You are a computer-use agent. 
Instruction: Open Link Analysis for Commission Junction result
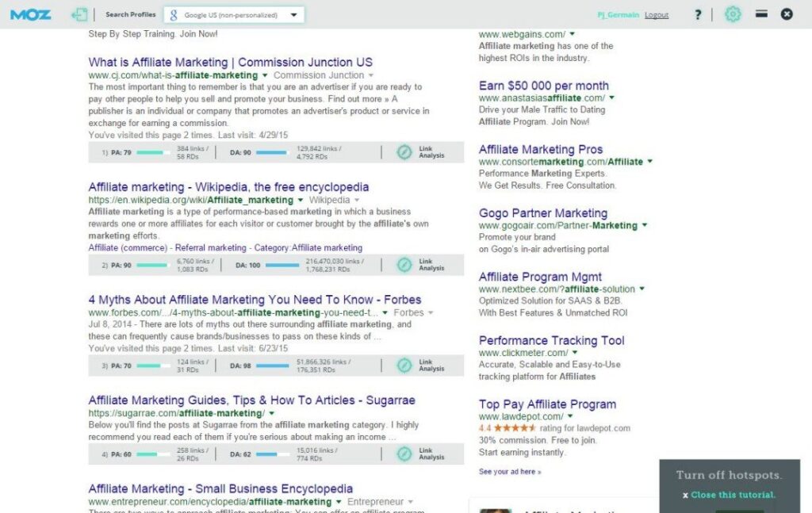[420, 152]
